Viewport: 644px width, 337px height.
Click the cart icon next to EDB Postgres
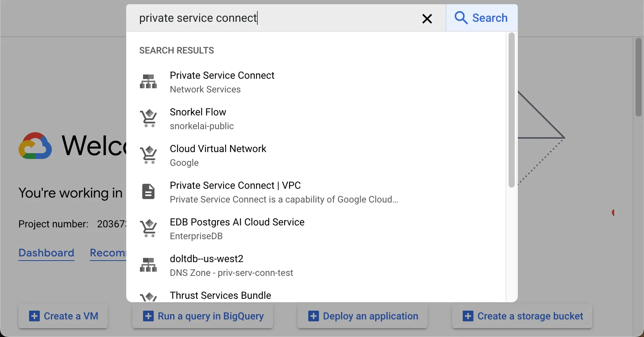(148, 228)
